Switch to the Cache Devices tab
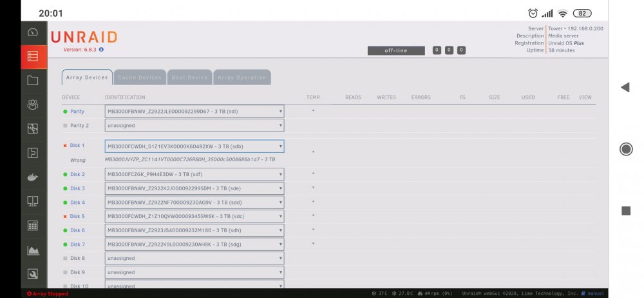644x298 pixels. point(140,77)
